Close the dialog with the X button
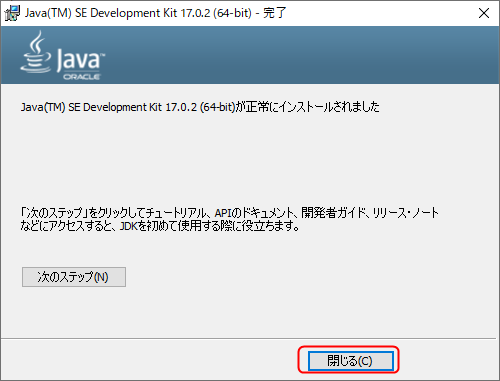The image size is (500, 381). pyautogui.click(x=484, y=13)
